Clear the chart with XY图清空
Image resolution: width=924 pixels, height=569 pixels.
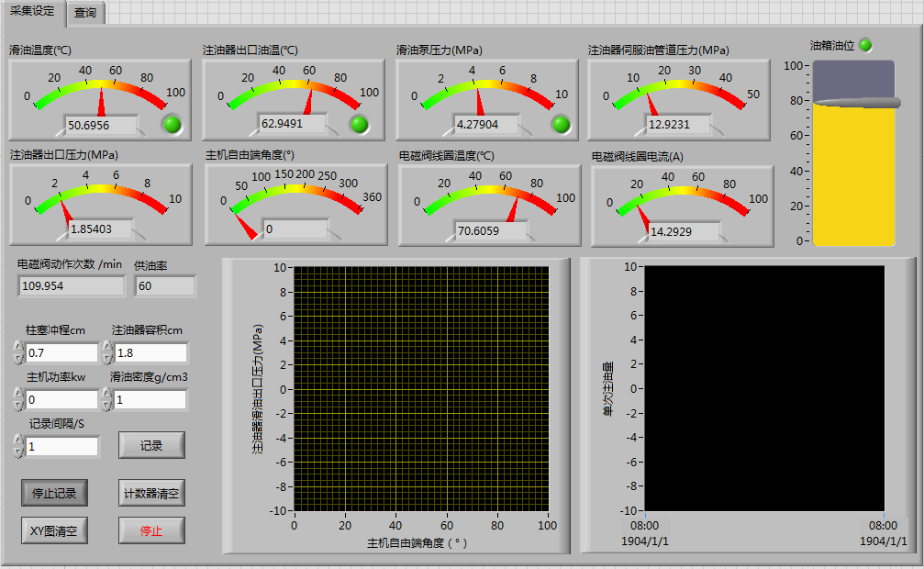tap(54, 530)
